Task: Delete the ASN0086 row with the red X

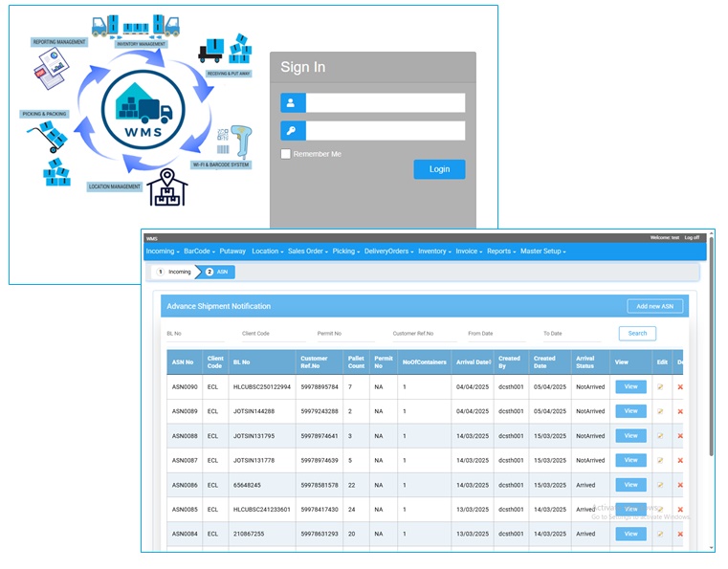Action: 680,485
